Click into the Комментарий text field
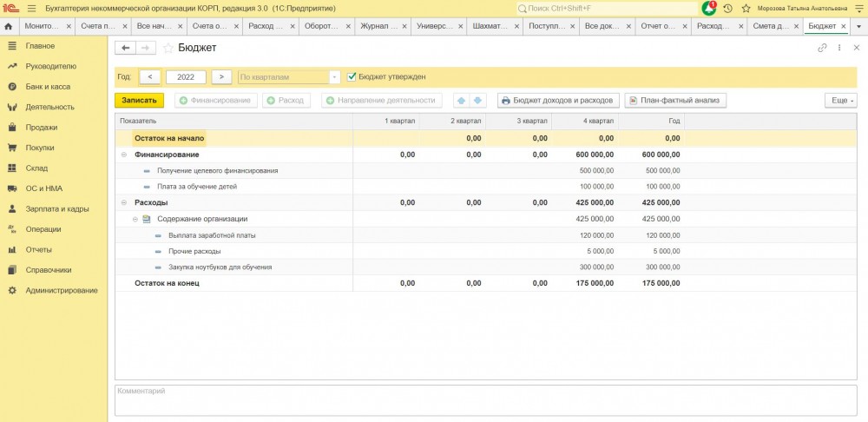Screen dimensions: 868x422 click(x=486, y=399)
